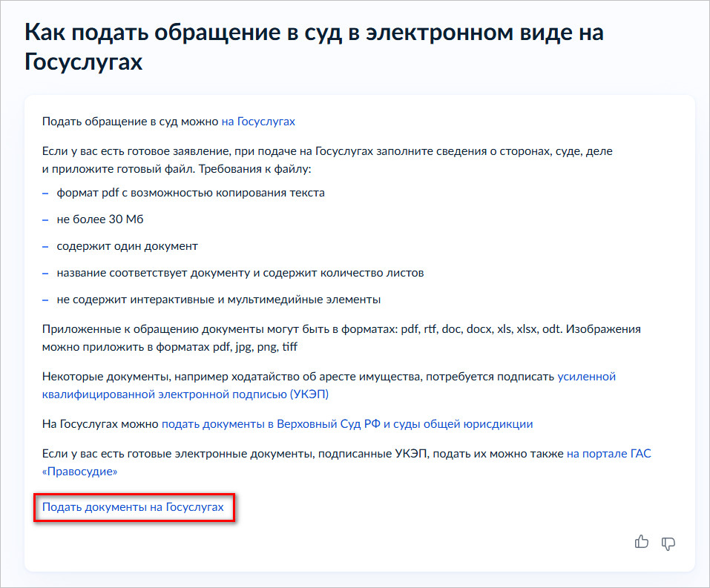Click the bullet about 'количество листов'
This screenshot has height=588, width=710.
[240, 273]
